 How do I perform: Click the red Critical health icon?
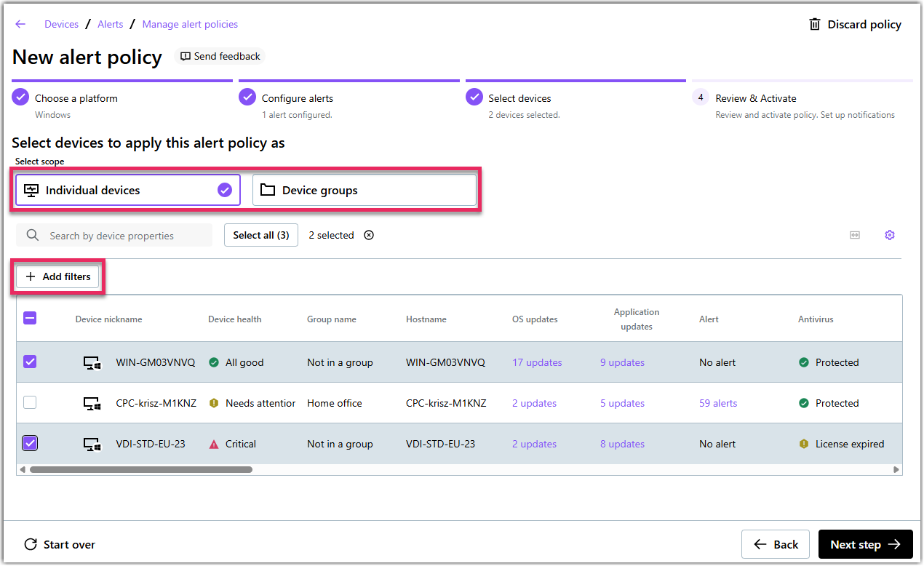click(214, 444)
